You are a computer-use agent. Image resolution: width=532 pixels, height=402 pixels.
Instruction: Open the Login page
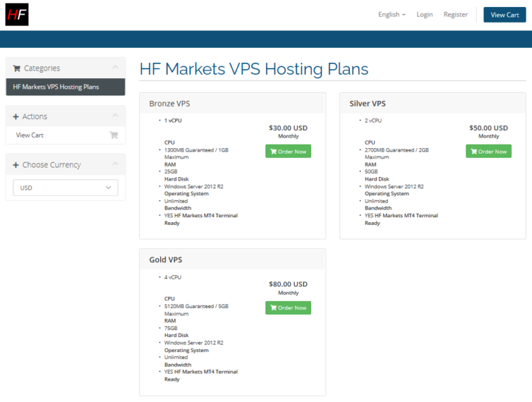point(425,15)
